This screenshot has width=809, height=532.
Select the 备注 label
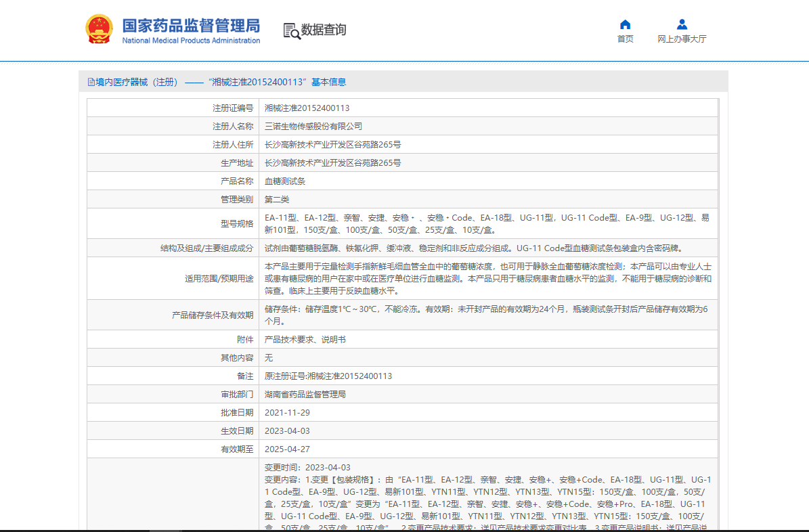tap(245, 376)
